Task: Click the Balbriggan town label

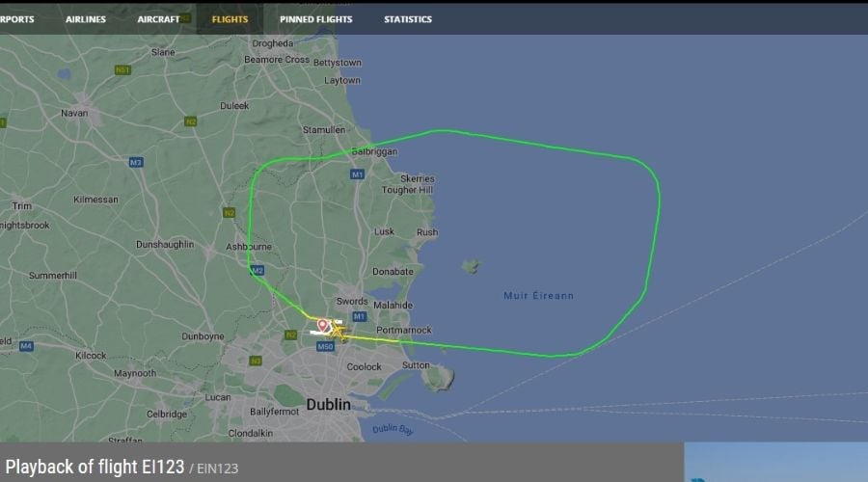Action: tap(375, 151)
